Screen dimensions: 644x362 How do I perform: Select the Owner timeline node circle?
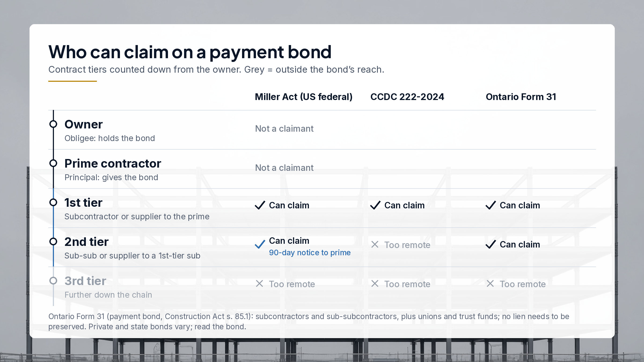click(53, 124)
